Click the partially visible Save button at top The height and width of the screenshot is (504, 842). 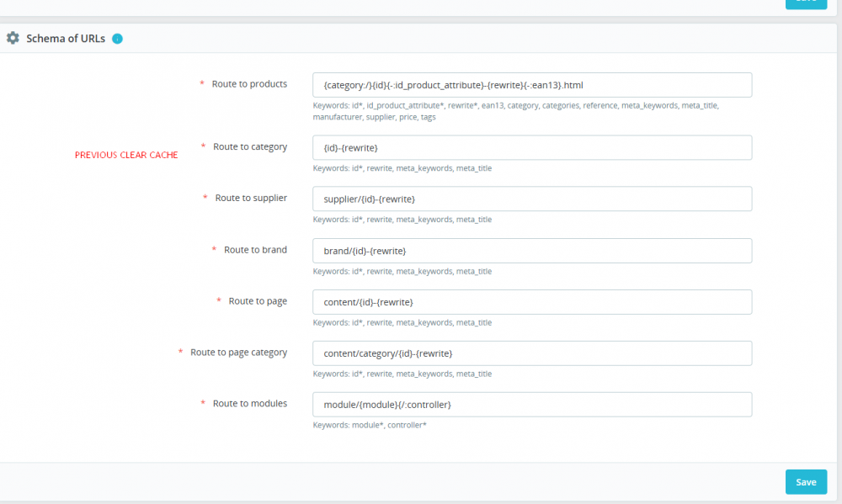pyautogui.click(x=806, y=3)
